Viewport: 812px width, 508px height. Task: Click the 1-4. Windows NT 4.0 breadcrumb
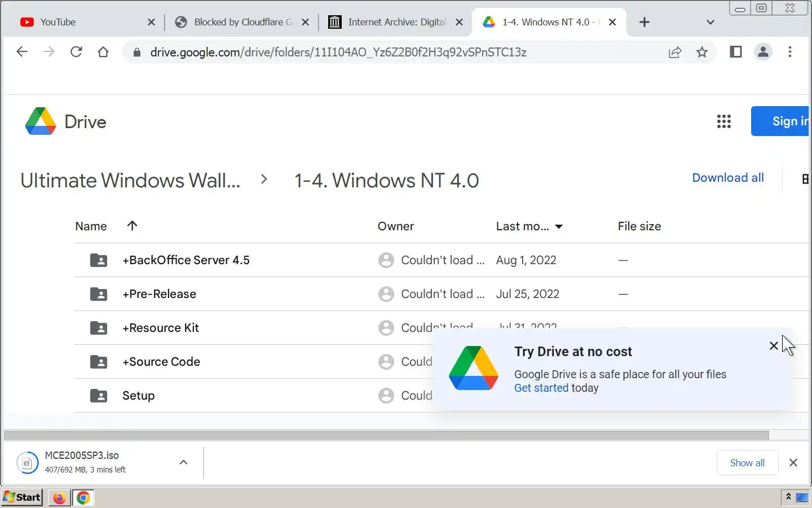[387, 181]
